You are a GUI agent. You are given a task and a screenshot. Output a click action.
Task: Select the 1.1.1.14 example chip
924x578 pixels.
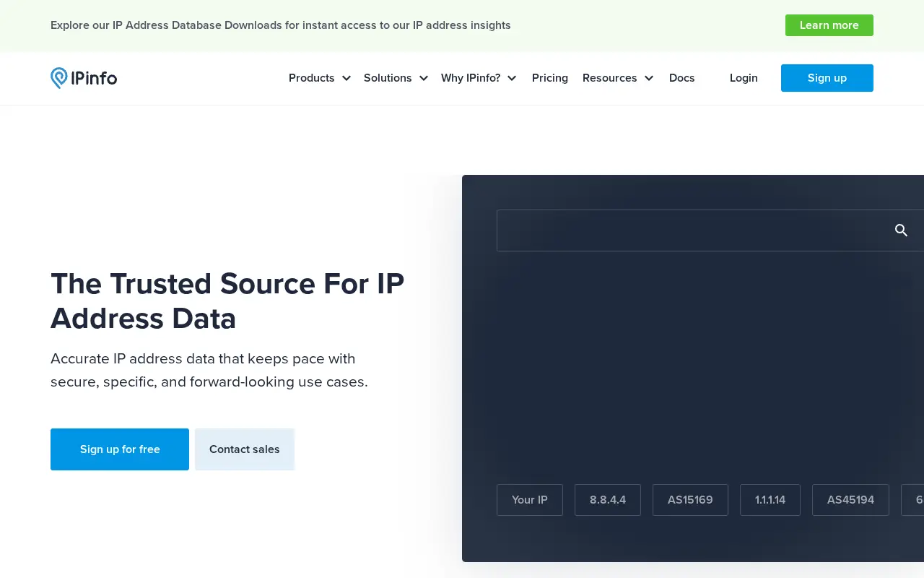[x=770, y=500]
